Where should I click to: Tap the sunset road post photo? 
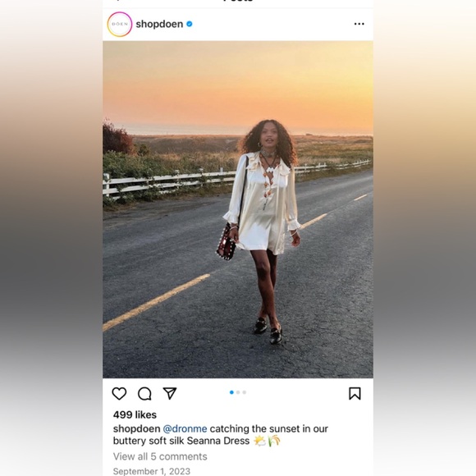coord(238,209)
